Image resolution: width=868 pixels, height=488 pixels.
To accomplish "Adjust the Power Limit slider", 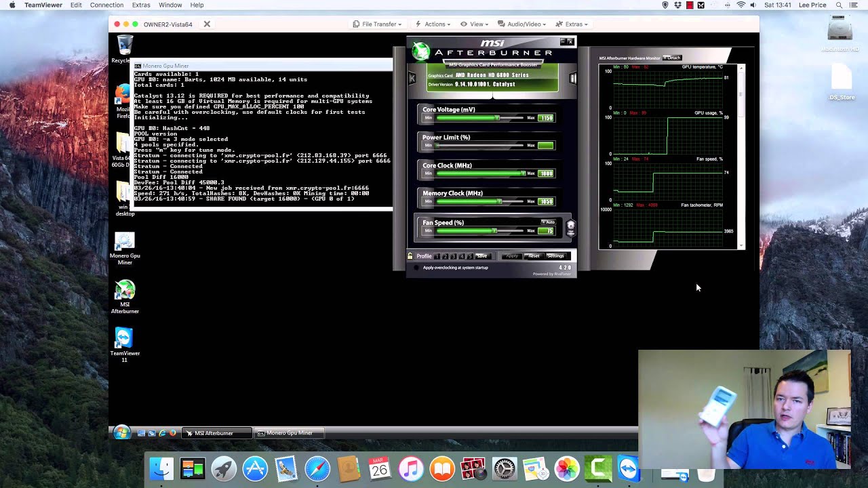I will point(480,146).
